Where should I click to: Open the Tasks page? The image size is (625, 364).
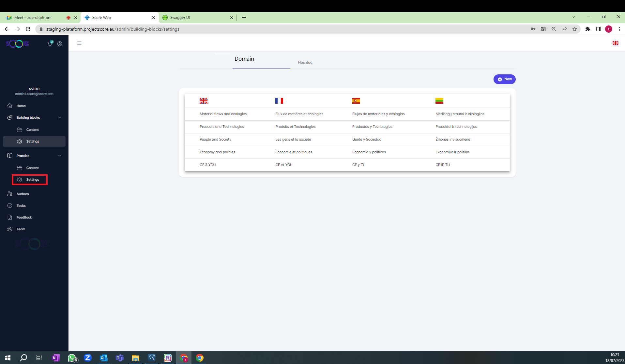pyautogui.click(x=21, y=205)
